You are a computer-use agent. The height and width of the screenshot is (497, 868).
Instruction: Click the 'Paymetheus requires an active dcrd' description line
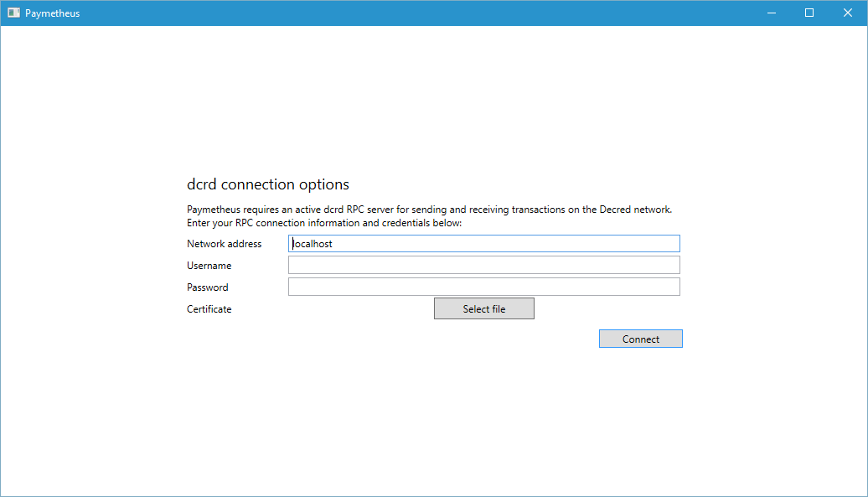(x=430, y=210)
